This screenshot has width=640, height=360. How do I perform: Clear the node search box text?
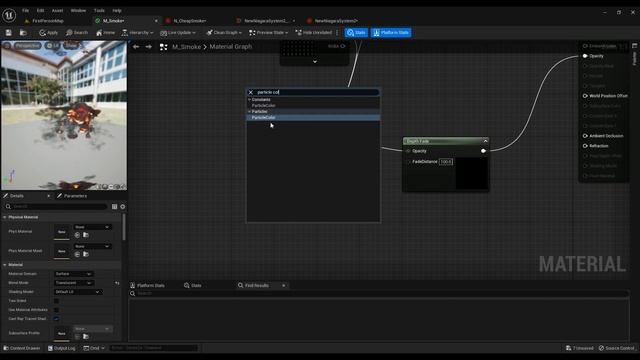point(251,92)
